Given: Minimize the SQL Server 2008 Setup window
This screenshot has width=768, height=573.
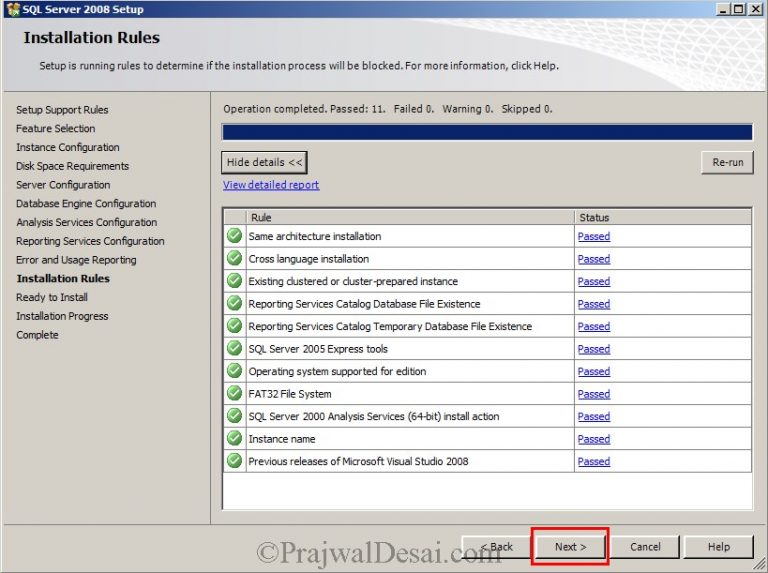Looking at the screenshot, I should click(x=723, y=9).
